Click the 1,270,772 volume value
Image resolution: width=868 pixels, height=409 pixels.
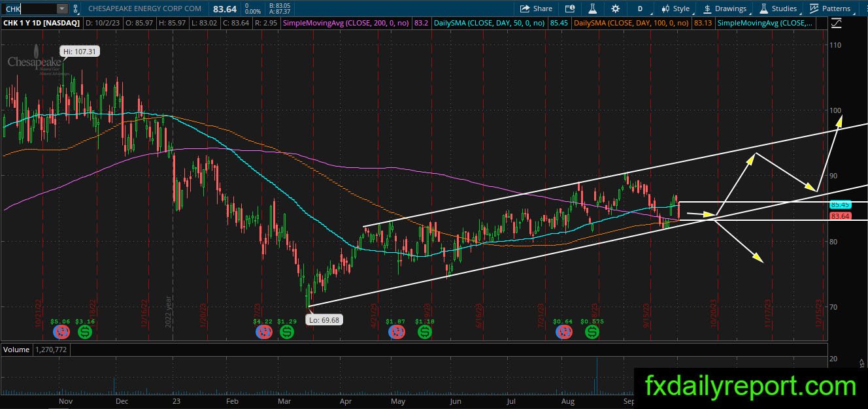[51, 350]
